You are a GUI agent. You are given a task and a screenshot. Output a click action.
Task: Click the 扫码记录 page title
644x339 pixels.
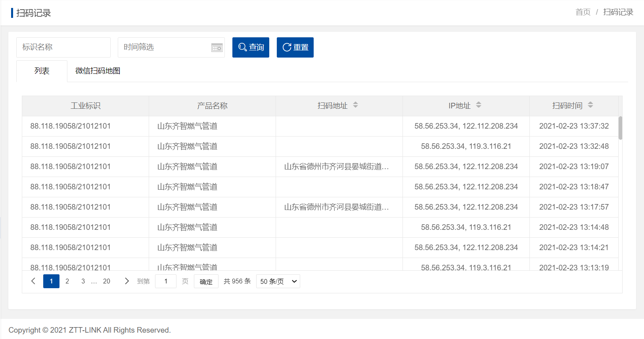34,13
